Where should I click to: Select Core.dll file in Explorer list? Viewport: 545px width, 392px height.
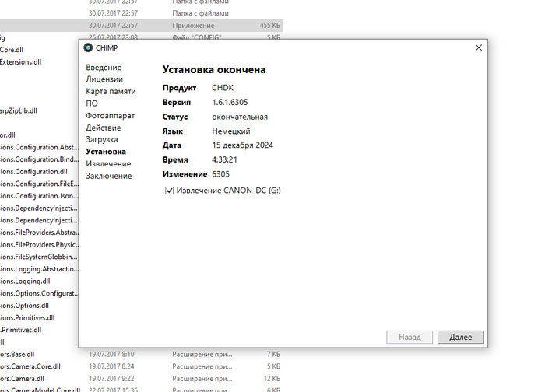coord(12,50)
